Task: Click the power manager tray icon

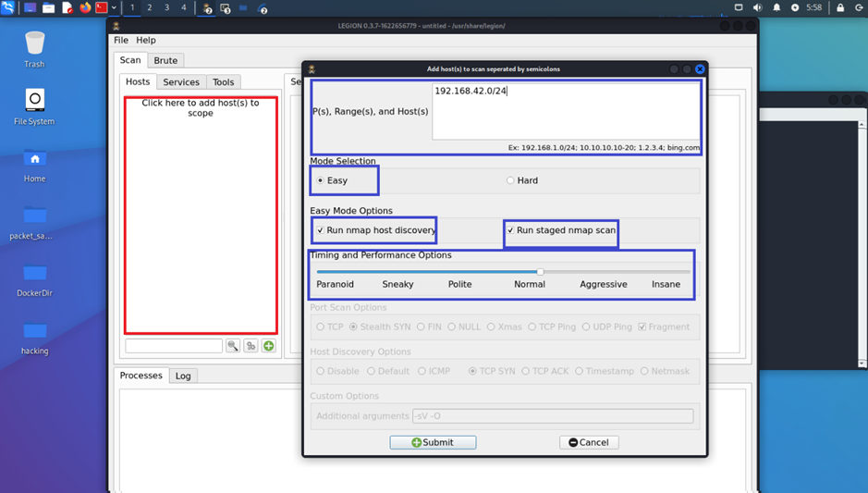Action: 795,7
